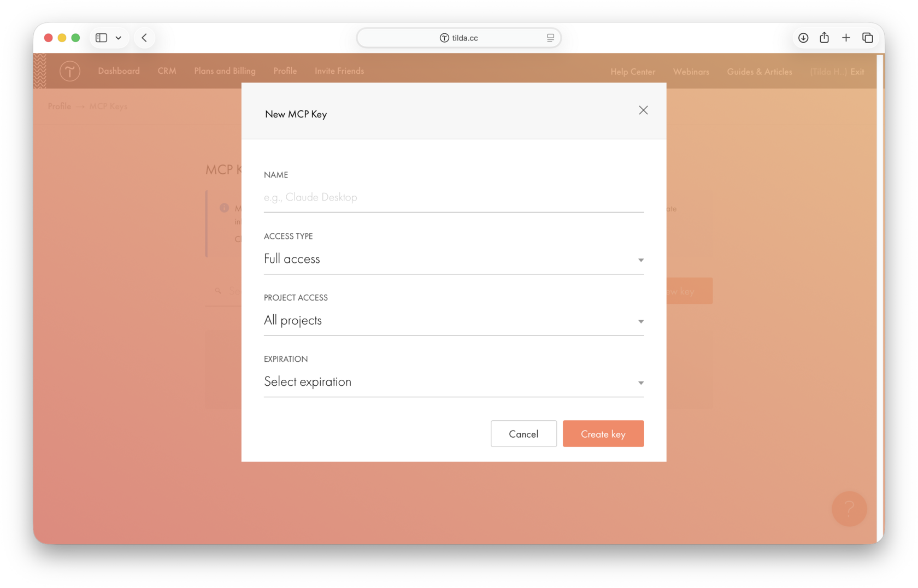
Task: Click the Profile breadcrumb link
Action: click(59, 106)
